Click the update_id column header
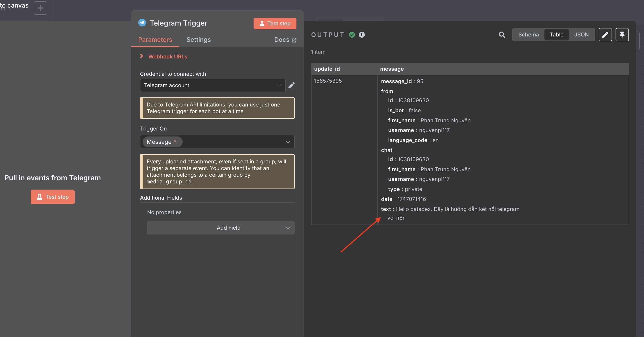The width and height of the screenshot is (644, 337). 327,69
